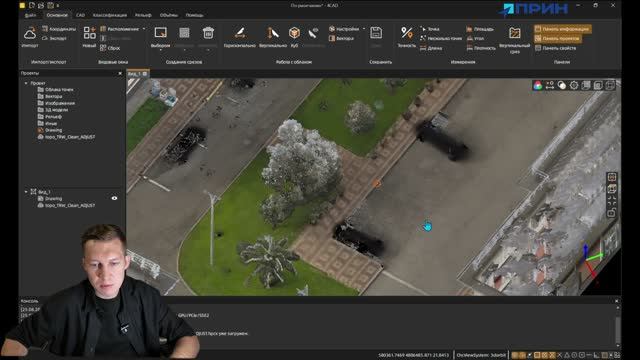The image size is (640, 360).
Task: Open the Настройки dropdown arrow
Action: 364,29
